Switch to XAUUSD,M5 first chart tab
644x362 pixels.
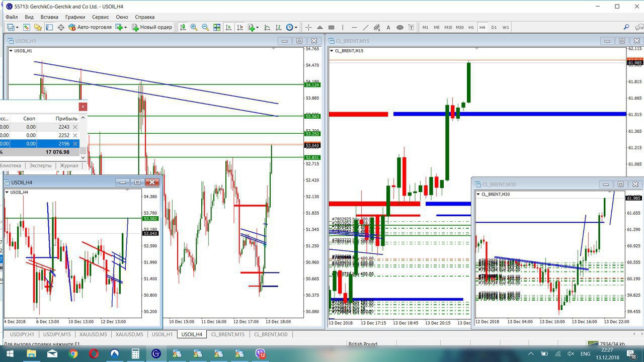click(x=94, y=334)
